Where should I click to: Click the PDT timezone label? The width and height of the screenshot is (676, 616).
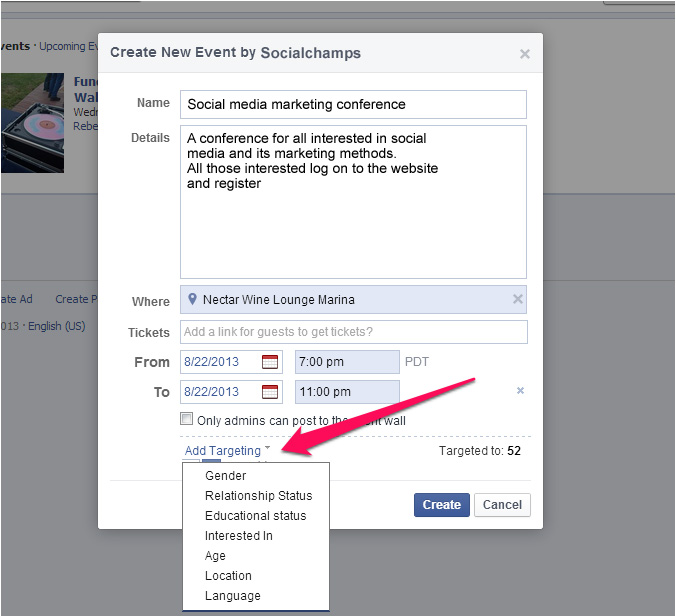point(416,362)
